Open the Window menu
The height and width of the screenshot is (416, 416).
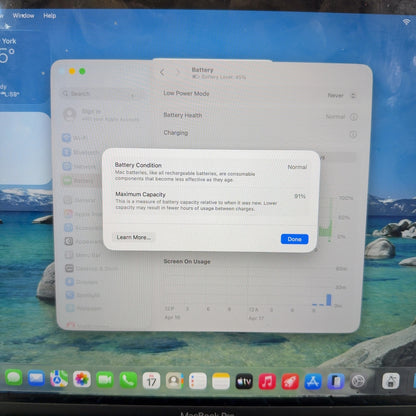click(x=23, y=15)
